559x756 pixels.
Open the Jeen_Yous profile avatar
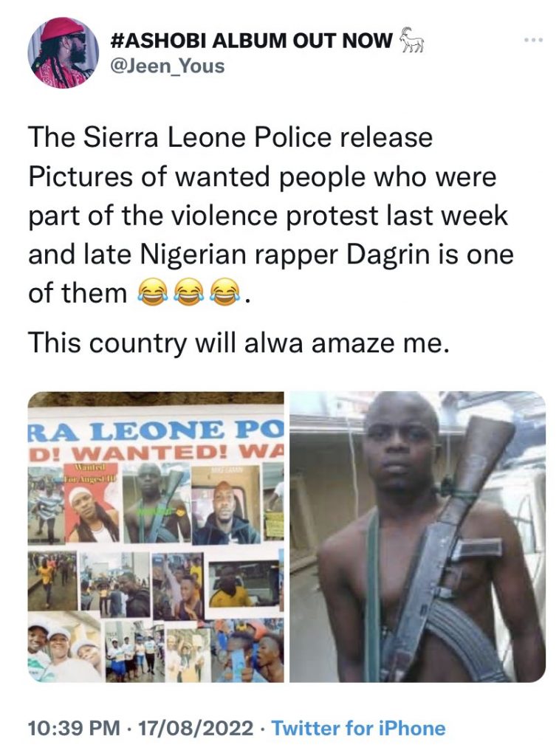click(65, 53)
